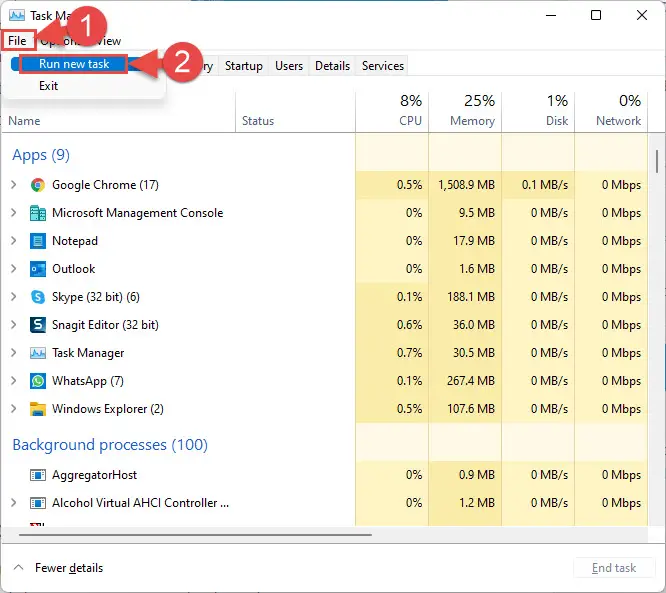This screenshot has height=593, width=666.
Task: Expand the WhatsApp (7) group
Action: tap(14, 381)
